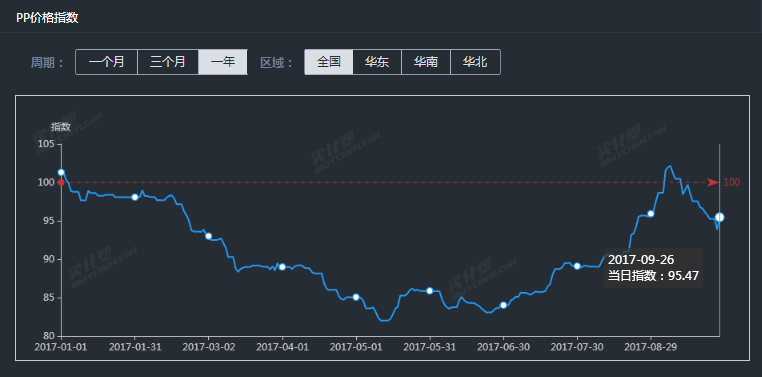This screenshot has height=377, width=762.
Task: Click the 2017-03-02 x-axis label
Action: (x=208, y=347)
